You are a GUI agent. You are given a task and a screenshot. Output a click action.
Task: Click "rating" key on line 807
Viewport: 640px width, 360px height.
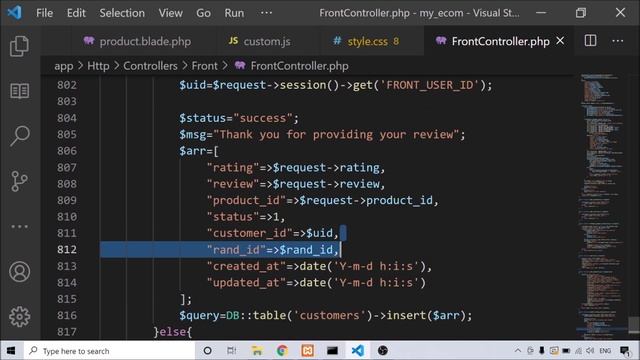click(233, 167)
